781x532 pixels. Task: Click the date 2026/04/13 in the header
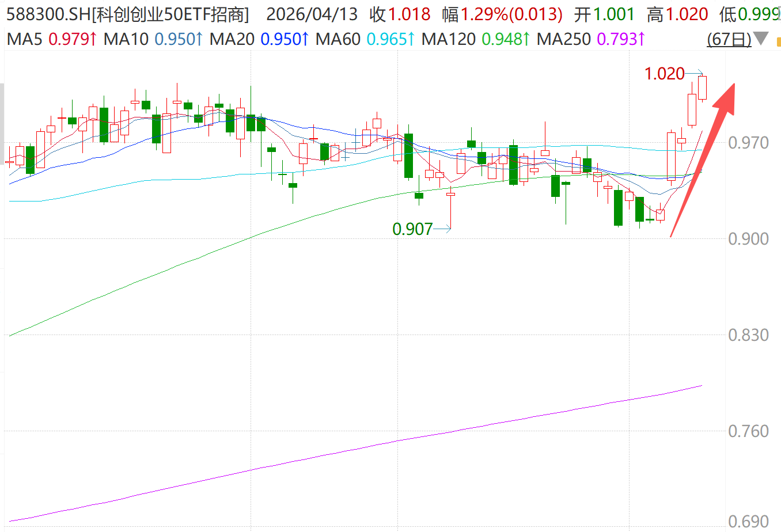coord(312,14)
